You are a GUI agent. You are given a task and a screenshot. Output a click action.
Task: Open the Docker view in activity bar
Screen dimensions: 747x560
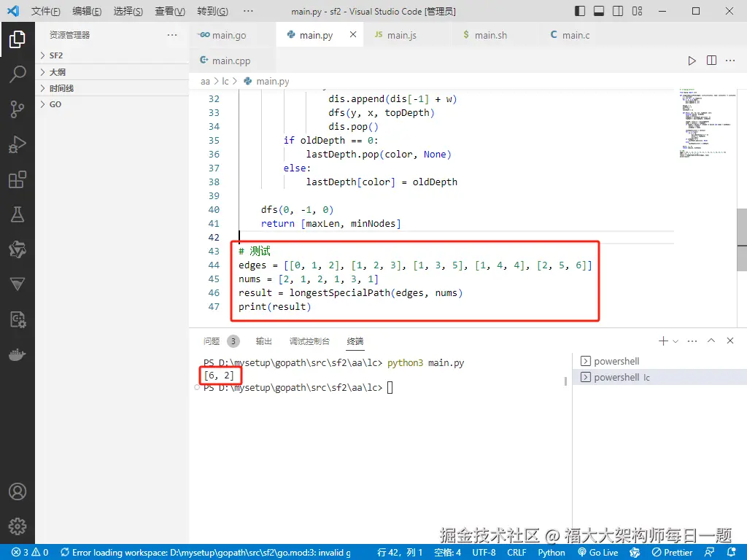click(18, 354)
